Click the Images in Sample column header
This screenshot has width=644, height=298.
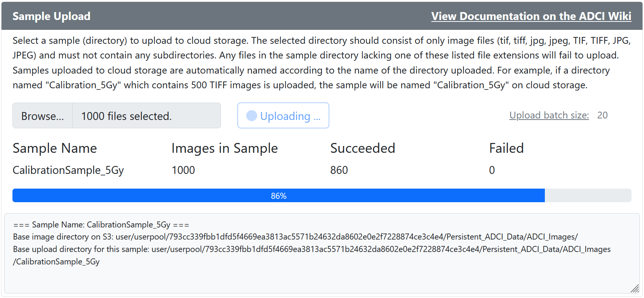click(224, 148)
